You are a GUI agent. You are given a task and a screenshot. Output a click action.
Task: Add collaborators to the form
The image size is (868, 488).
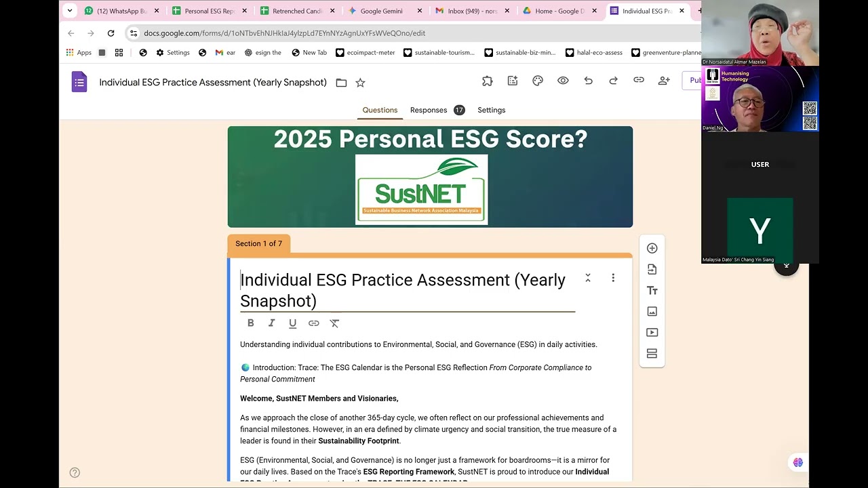pos(664,81)
